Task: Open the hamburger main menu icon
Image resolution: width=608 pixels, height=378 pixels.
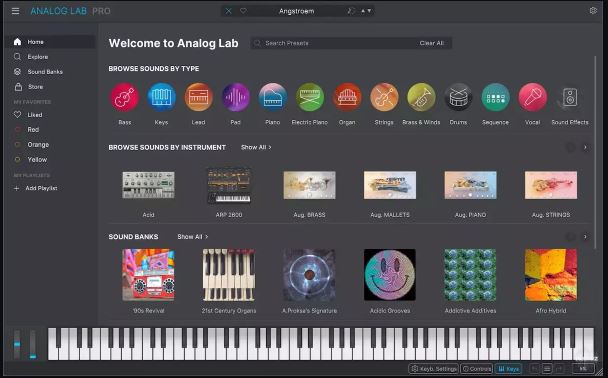Action: (16, 11)
